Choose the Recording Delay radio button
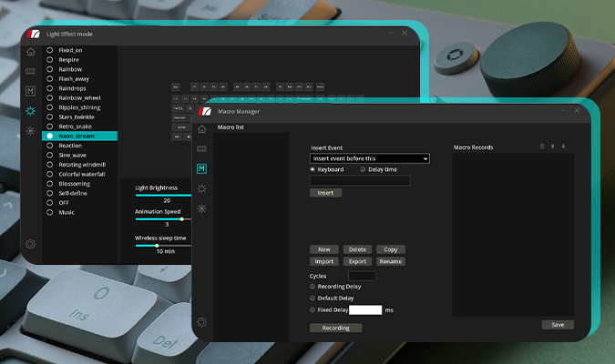 tap(313, 287)
